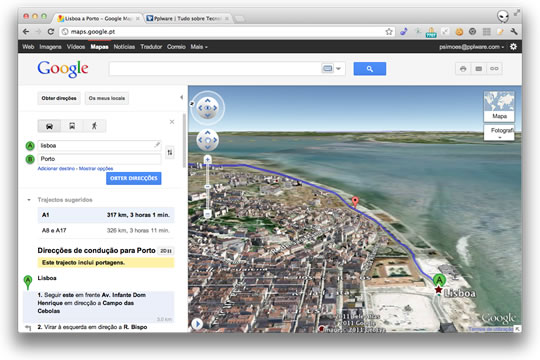Click the look-around eye control
This screenshot has height=360, width=540.
coord(207,108)
